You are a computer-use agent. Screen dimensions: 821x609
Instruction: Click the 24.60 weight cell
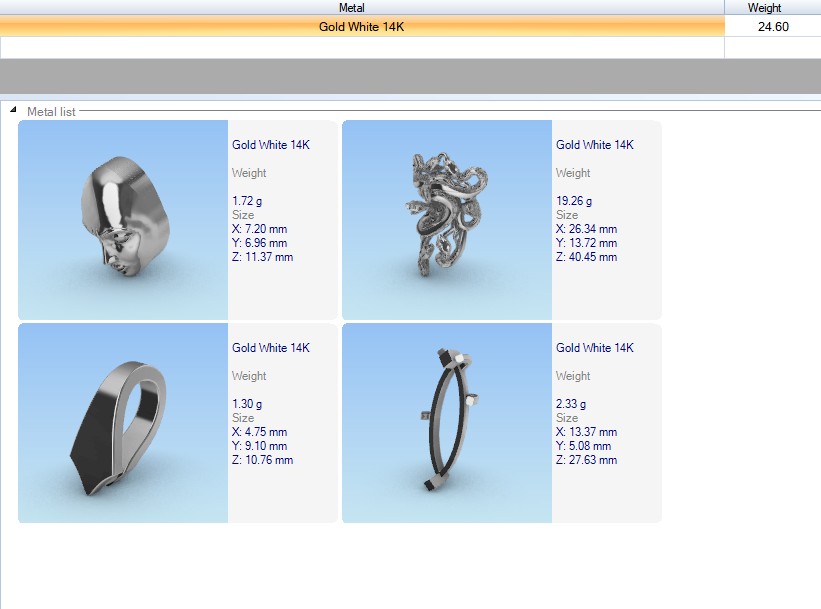click(x=772, y=27)
